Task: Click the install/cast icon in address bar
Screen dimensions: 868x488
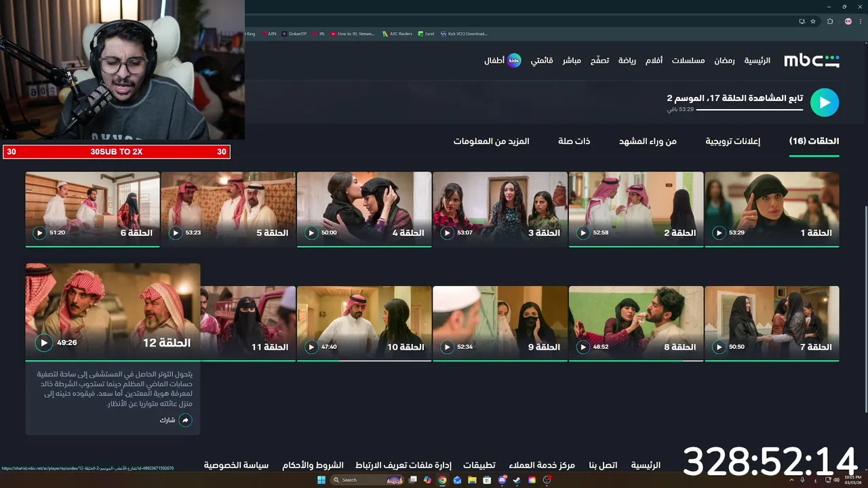Action: [x=802, y=22]
